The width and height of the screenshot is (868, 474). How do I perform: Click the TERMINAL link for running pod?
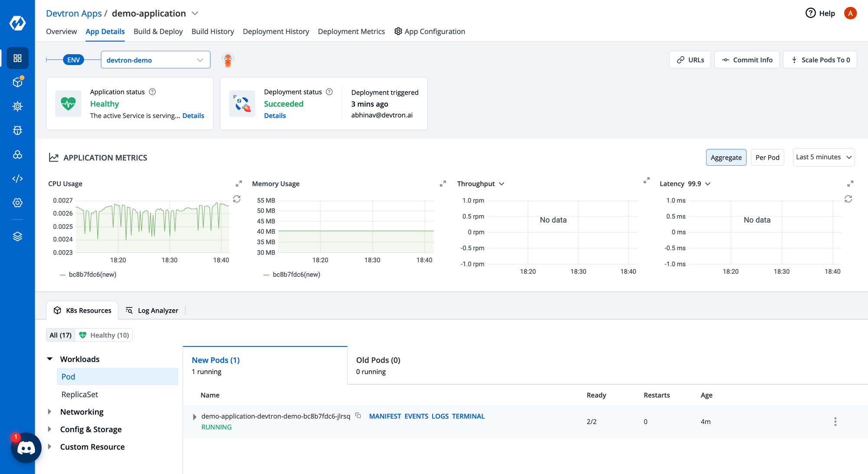point(468,416)
